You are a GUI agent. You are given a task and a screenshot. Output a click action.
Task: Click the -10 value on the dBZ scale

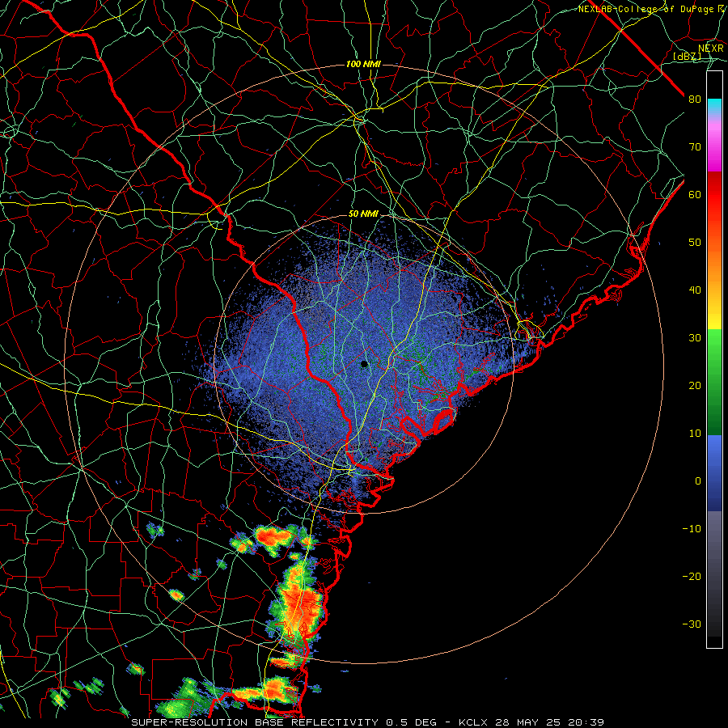692,529
